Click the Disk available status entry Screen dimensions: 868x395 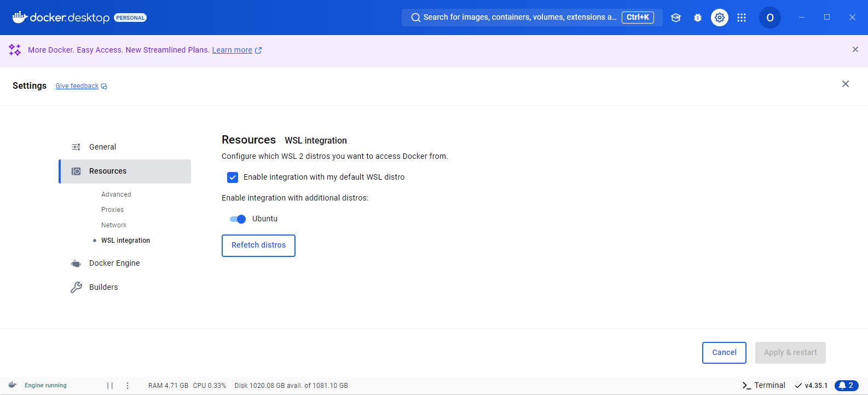(x=291, y=386)
